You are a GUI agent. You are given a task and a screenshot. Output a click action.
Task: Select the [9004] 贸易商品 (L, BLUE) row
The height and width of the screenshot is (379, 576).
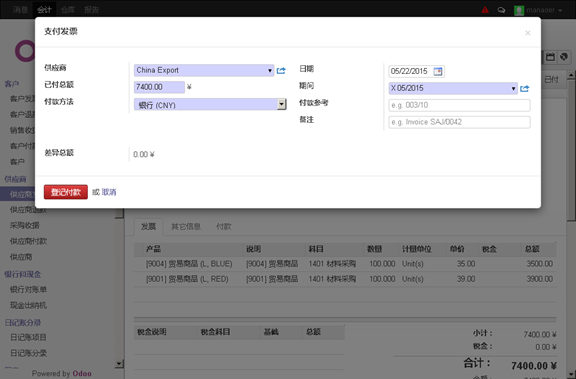point(345,264)
